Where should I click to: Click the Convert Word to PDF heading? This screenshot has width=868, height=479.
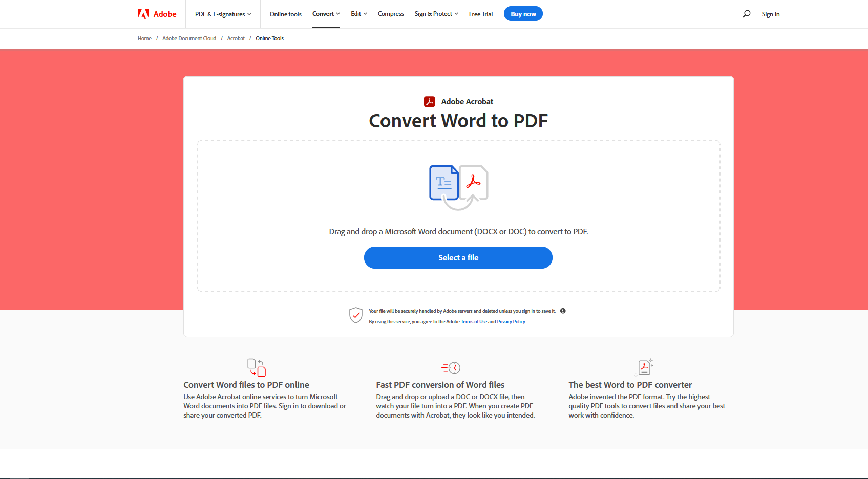(458, 121)
